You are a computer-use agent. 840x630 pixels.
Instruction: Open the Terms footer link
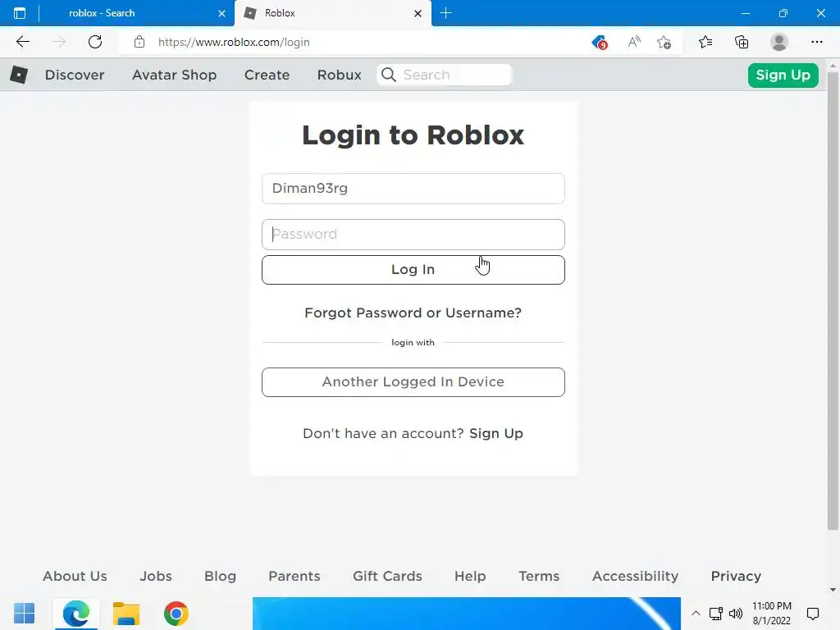click(x=539, y=576)
